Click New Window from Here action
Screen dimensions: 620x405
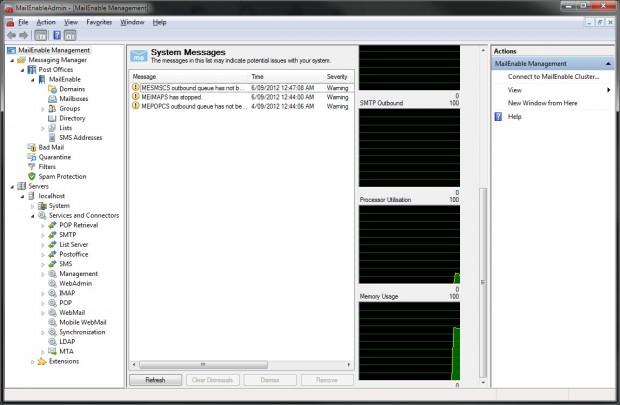(542, 103)
